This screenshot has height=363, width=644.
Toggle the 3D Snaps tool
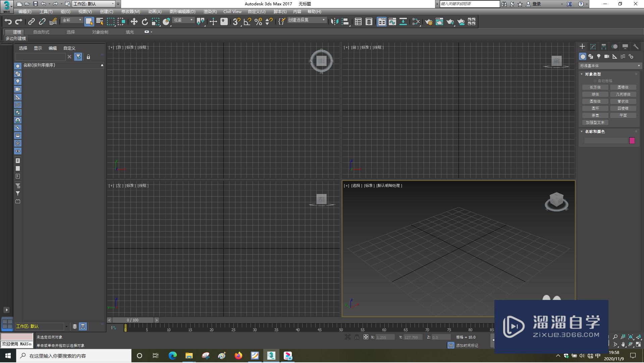tap(236, 22)
